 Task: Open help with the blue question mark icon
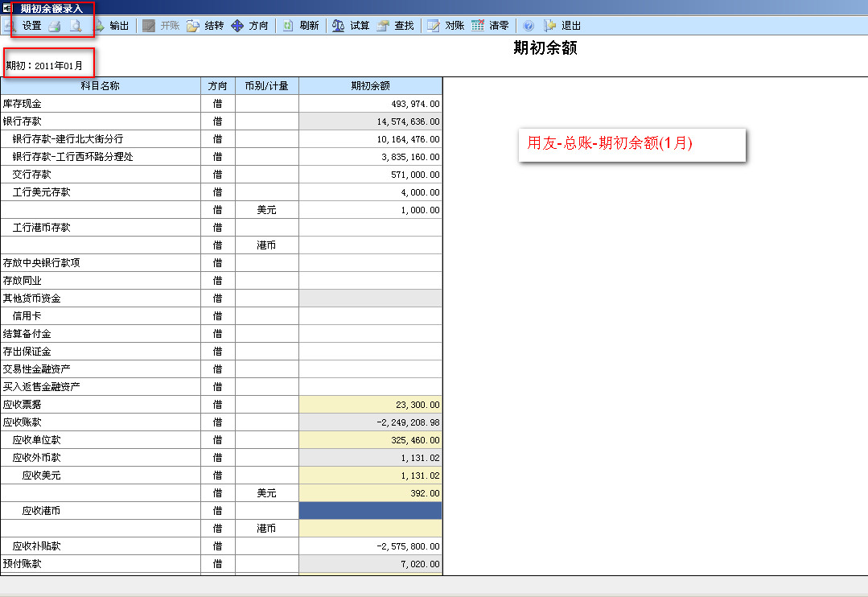(529, 26)
